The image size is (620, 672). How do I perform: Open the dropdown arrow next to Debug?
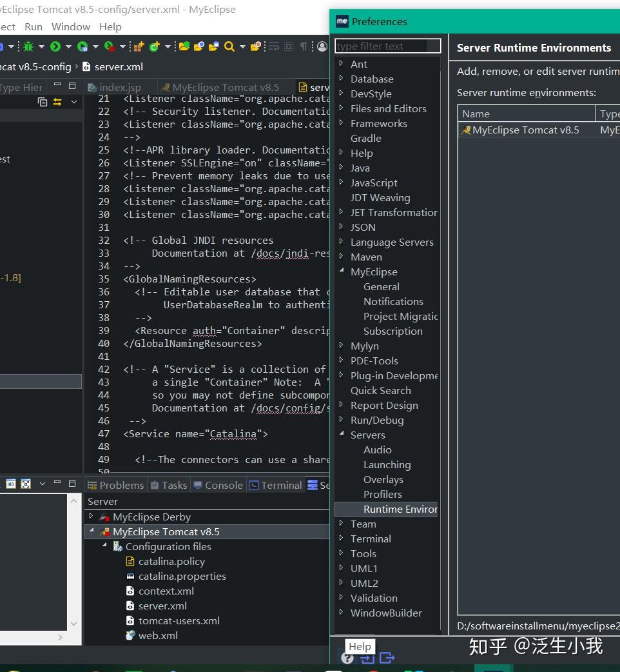[x=41, y=46]
